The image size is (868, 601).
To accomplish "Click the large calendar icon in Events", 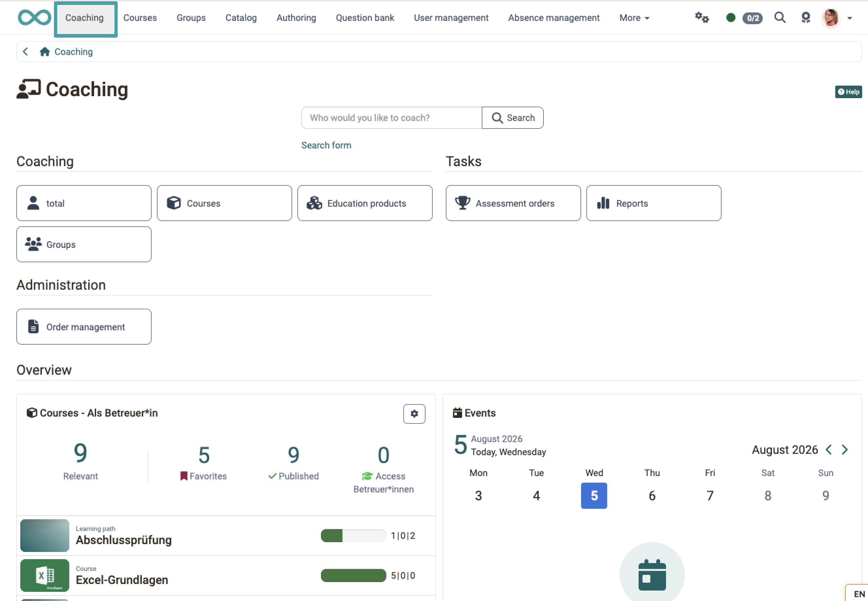I will [652, 575].
